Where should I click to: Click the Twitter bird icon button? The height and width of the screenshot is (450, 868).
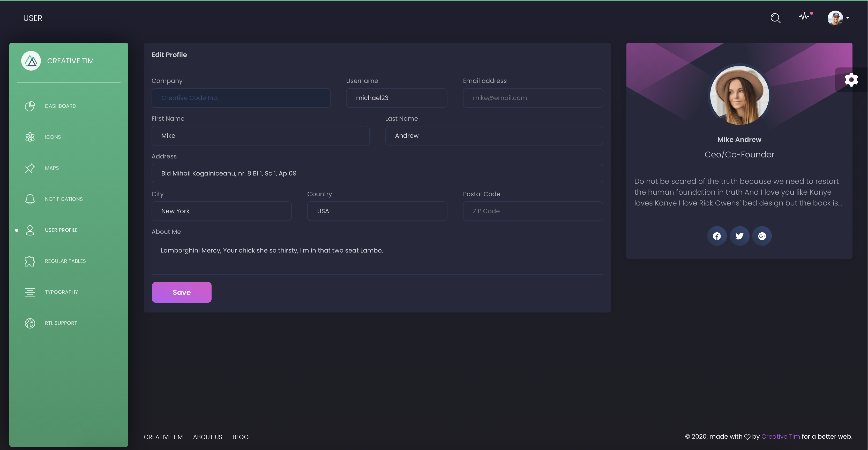tap(739, 236)
